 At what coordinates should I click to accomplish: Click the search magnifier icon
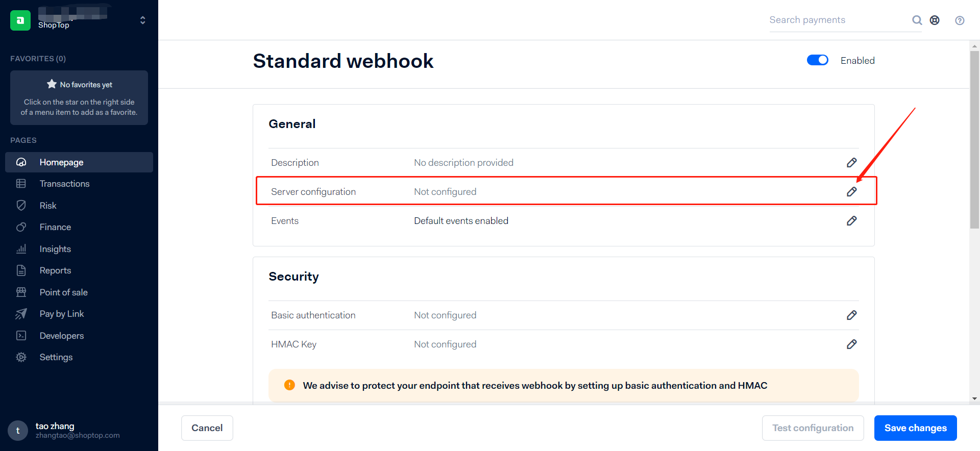(917, 20)
